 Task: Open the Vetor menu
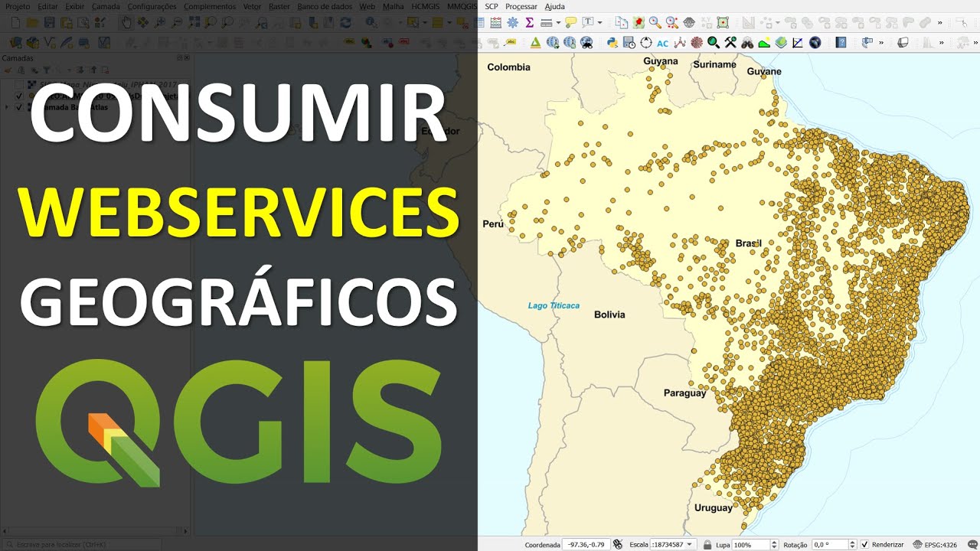(x=252, y=6)
